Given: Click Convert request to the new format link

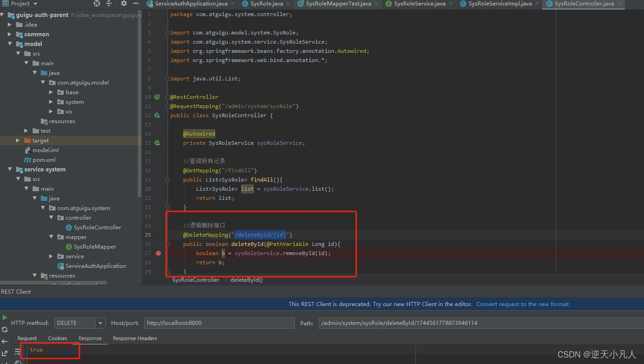Looking at the screenshot, I should [x=522, y=304].
